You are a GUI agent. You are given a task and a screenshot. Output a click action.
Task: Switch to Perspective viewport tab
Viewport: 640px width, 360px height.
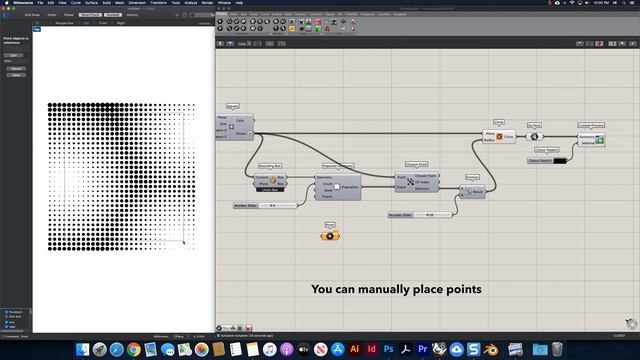tap(64, 23)
